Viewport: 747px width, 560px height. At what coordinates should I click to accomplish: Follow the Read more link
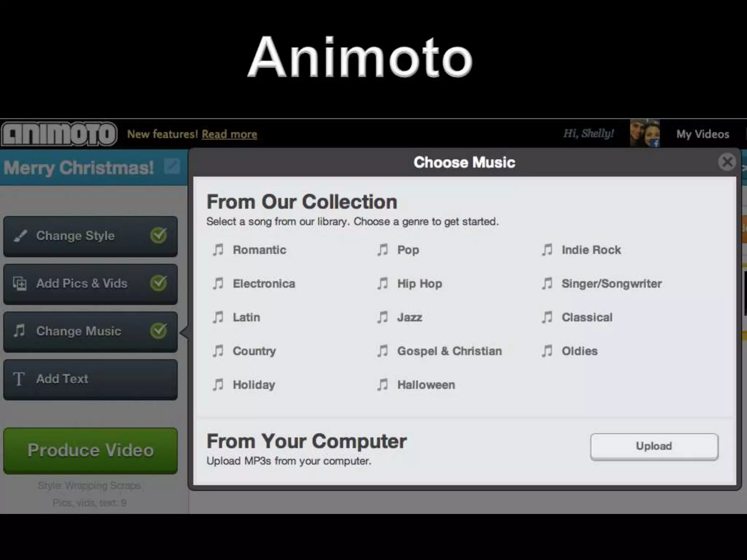click(229, 134)
